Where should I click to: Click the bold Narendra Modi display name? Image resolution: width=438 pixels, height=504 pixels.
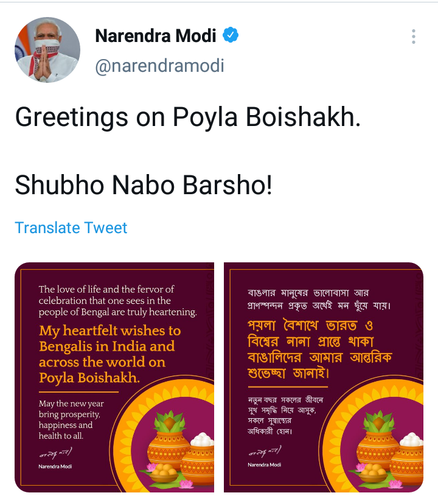click(x=156, y=36)
